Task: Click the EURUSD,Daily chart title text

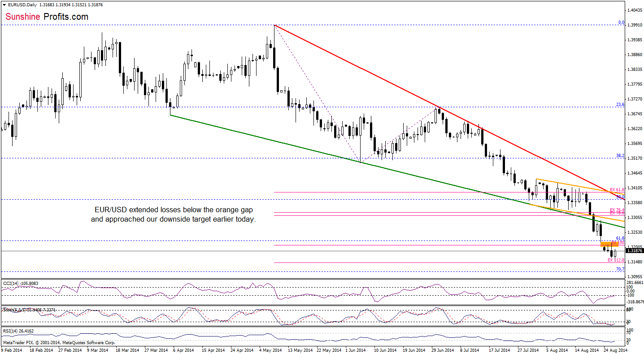Action: click(x=22, y=4)
